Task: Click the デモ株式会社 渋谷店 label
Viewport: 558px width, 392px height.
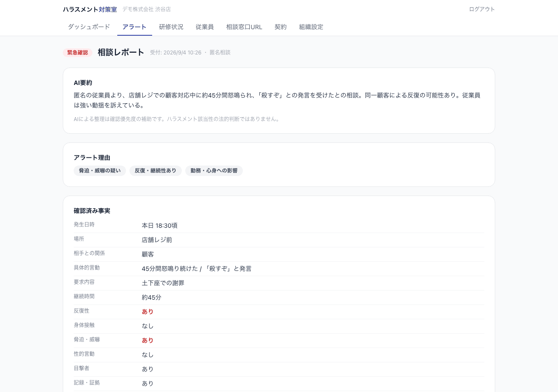Action: [146, 9]
